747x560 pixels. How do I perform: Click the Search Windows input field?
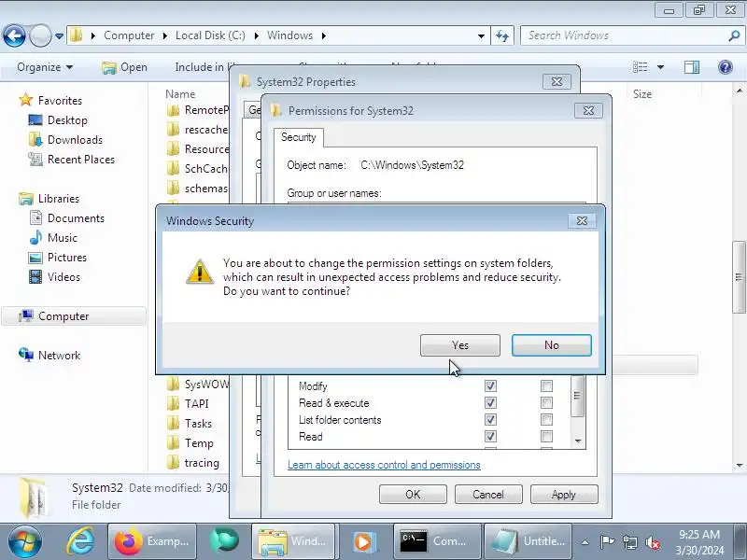[626, 35]
